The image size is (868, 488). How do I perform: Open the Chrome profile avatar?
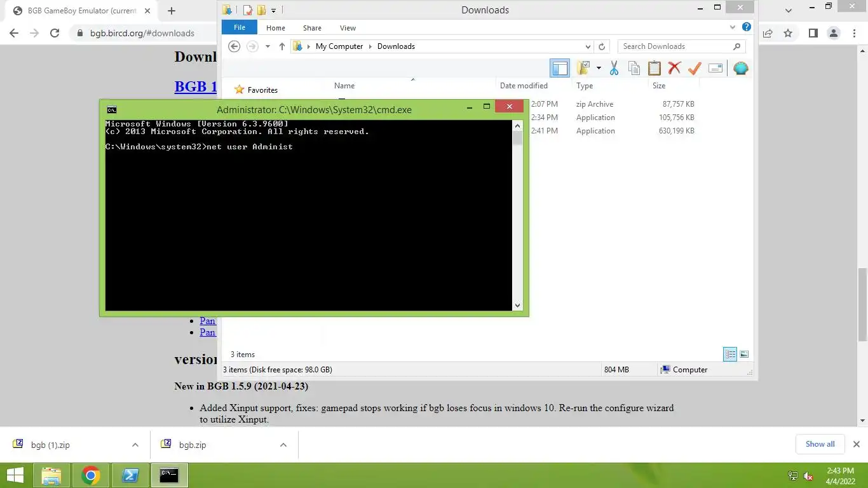click(x=834, y=33)
